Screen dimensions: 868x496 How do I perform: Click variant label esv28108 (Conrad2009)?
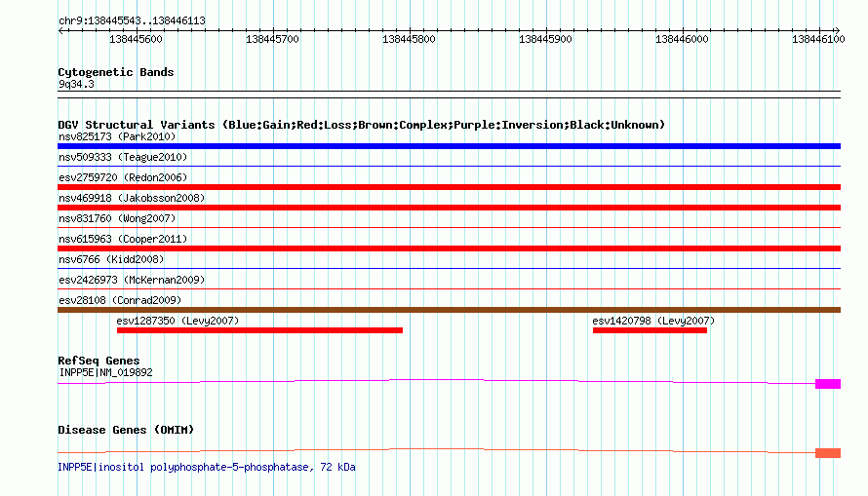pos(120,300)
